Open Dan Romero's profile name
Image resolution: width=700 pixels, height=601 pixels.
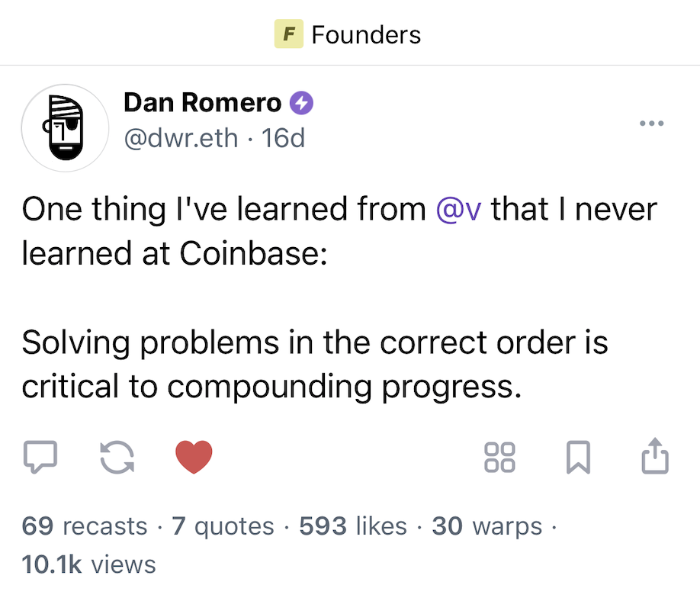tap(202, 103)
